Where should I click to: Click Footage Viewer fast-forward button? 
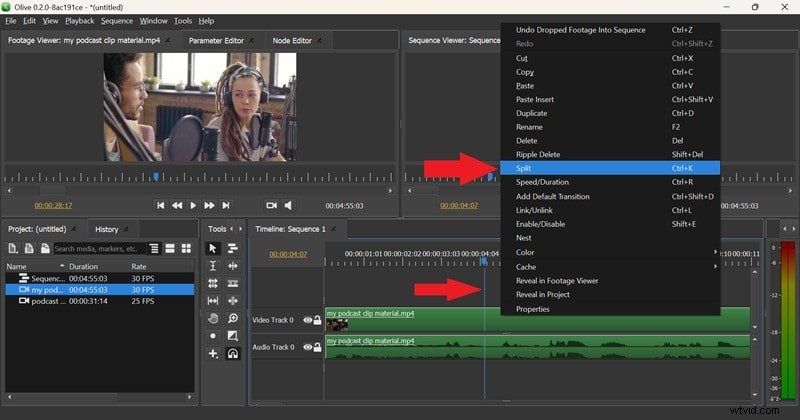pos(209,205)
